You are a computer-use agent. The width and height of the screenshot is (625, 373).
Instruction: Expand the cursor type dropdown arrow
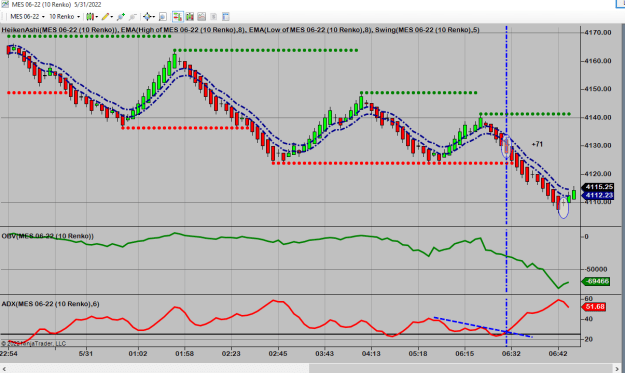pos(154,17)
